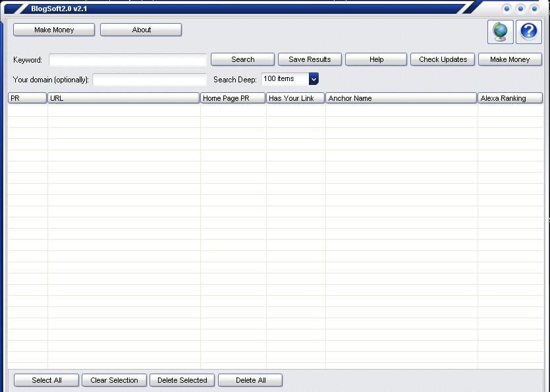Click Clear Selection button

pos(114,380)
